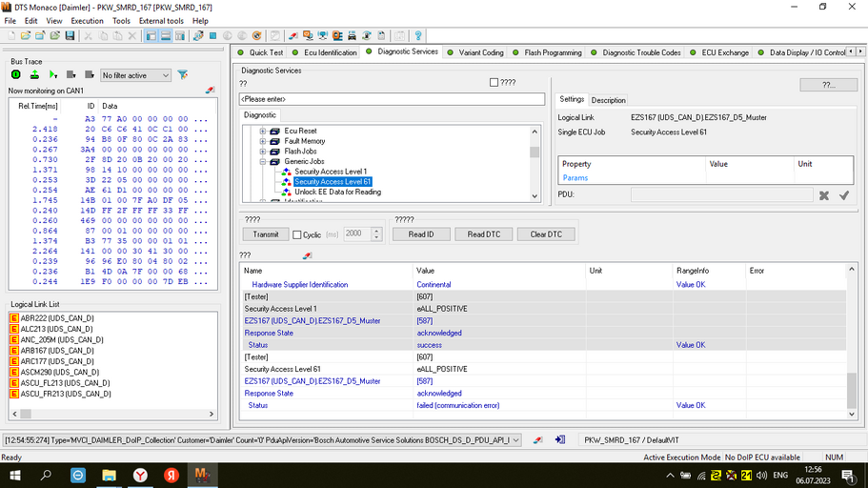868x488 pixels.
Task: Select Security Access Level 1 tree item
Action: (x=331, y=172)
